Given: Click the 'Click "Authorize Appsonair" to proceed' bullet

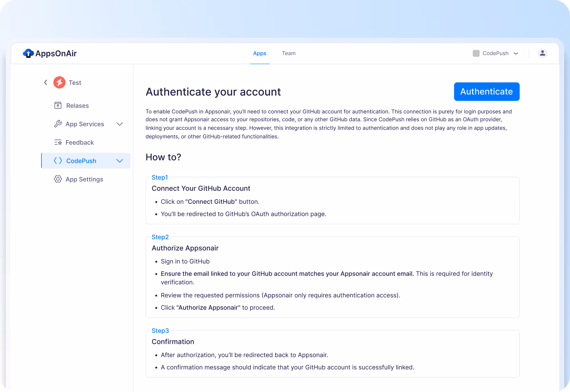Looking at the screenshot, I should 218,307.
